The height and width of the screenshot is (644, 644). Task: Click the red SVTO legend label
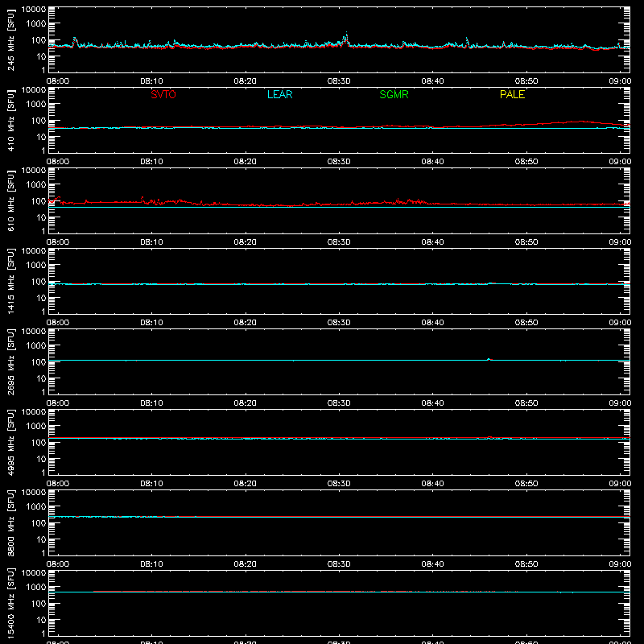pos(163,94)
